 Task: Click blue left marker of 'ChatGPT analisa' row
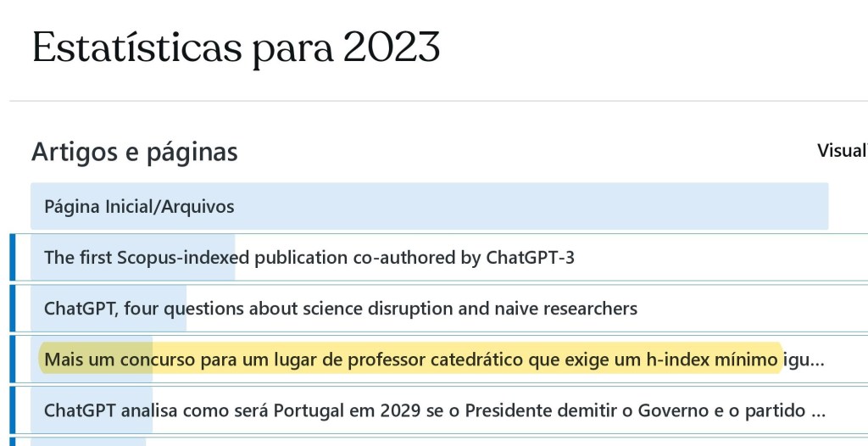pyautogui.click(x=13, y=410)
